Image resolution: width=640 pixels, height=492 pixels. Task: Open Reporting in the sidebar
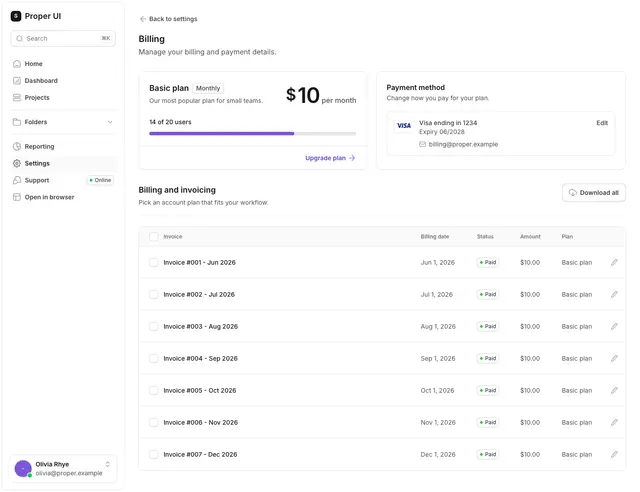click(63, 147)
